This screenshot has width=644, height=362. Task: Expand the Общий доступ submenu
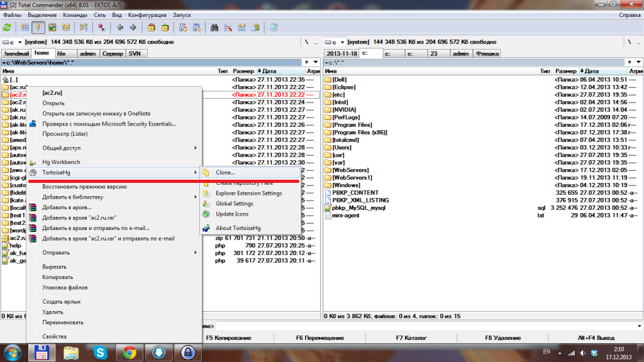point(115,148)
